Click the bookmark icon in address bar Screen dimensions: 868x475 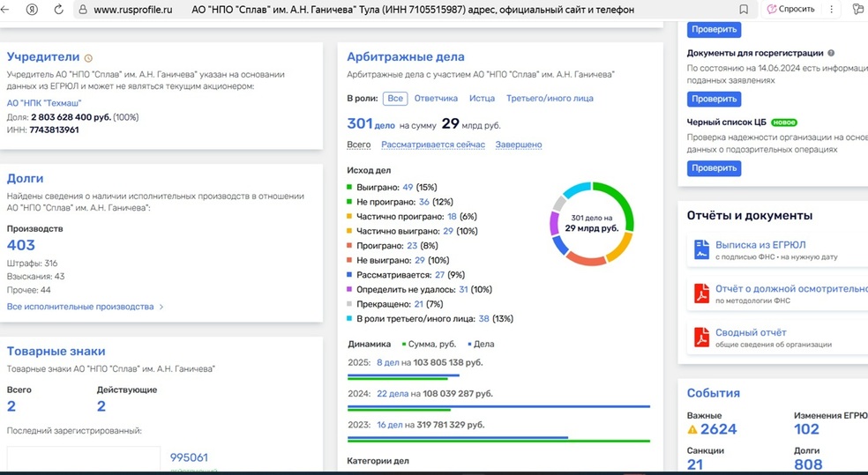click(744, 9)
